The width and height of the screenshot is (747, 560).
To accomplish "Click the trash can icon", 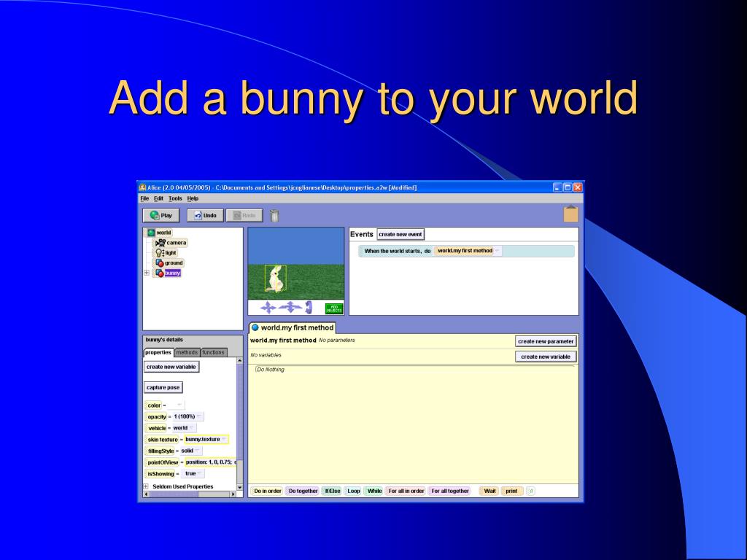I will pyautogui.click(x=274, y=216).
